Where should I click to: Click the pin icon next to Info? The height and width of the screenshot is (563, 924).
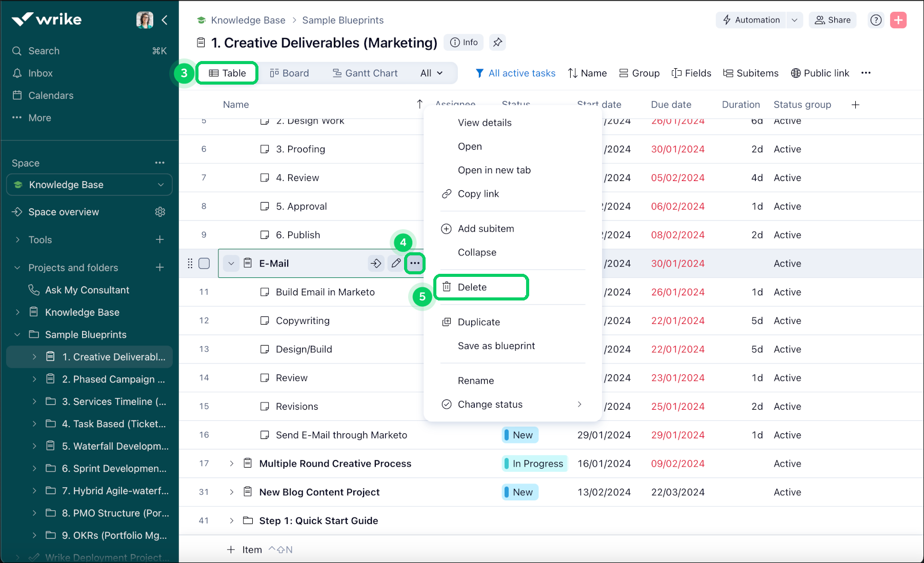click(x=497, y=43)
